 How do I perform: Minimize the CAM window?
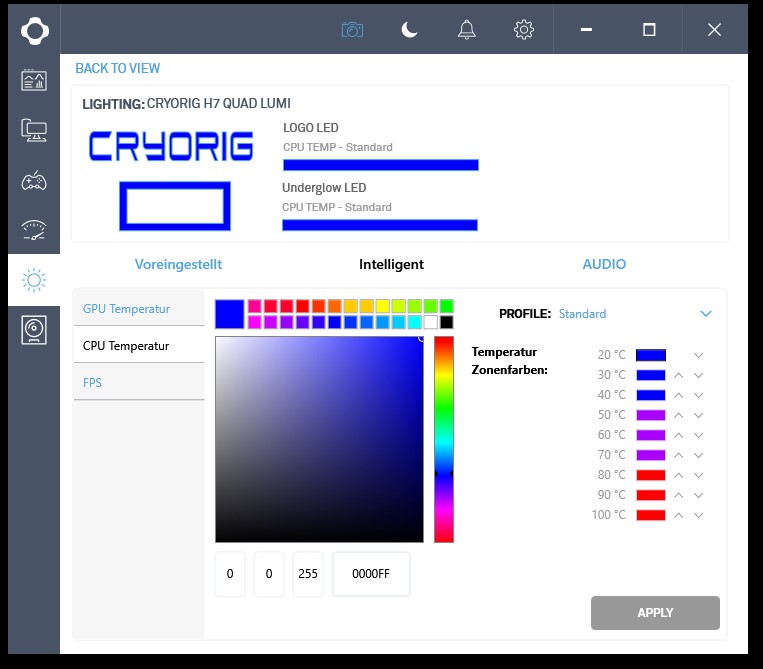586,30
